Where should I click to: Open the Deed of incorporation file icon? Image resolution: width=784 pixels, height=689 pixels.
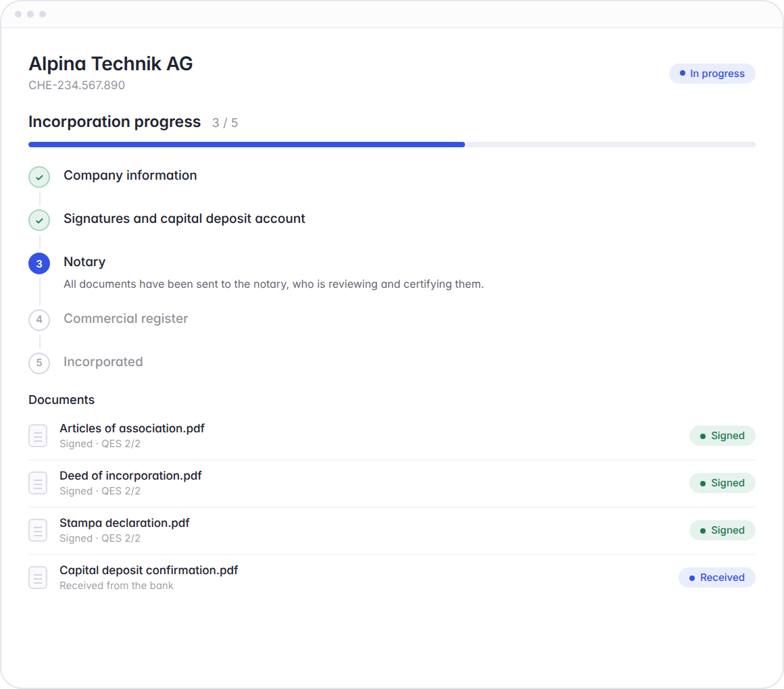38,483
